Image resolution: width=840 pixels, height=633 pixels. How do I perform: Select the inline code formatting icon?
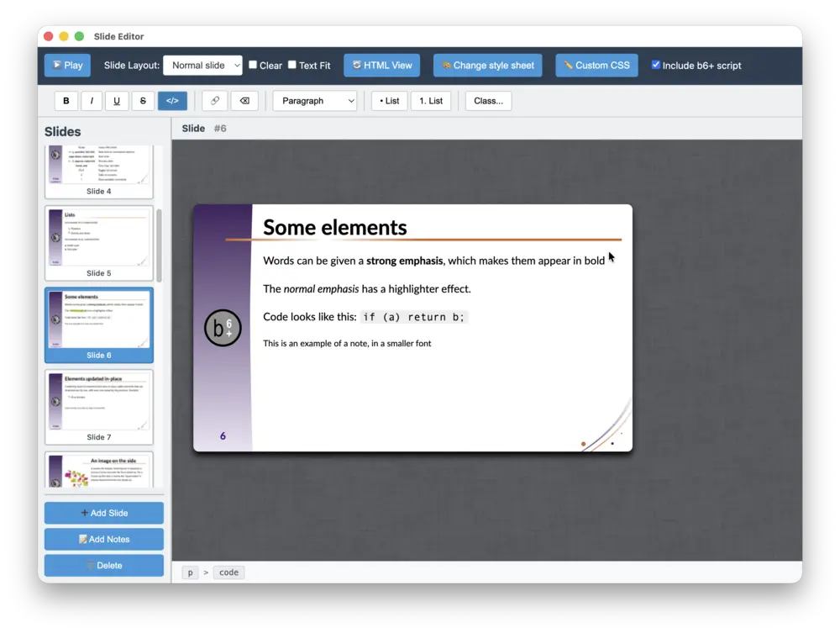coord(171,100)
